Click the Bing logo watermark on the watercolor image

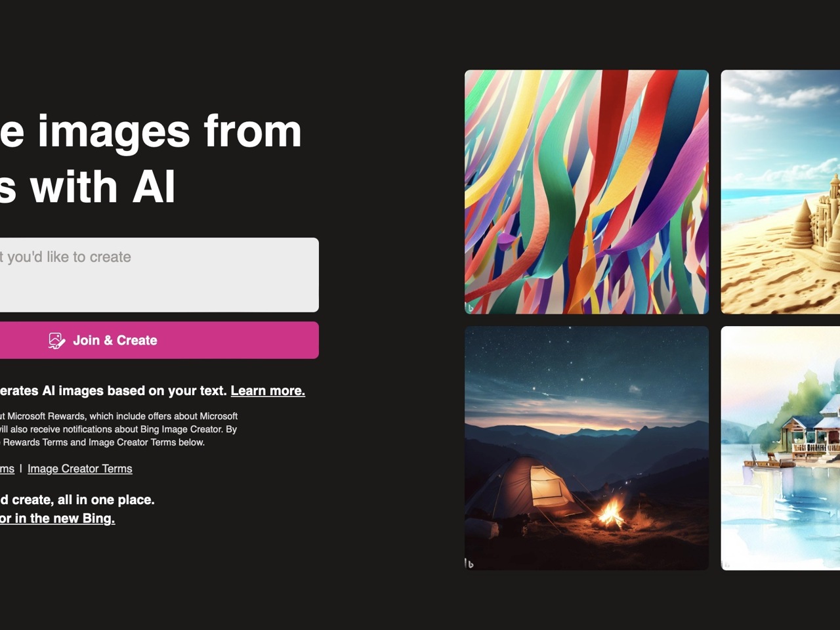726,563
